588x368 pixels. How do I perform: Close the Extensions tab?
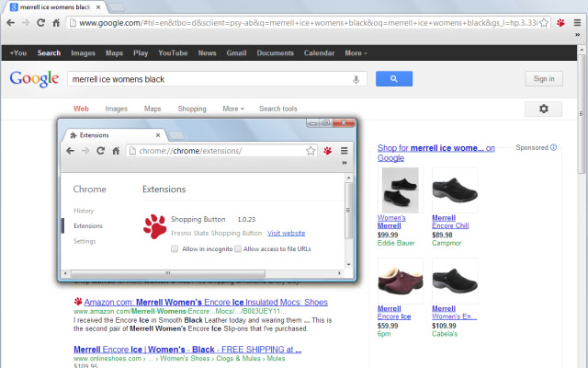tap(158, 135)
